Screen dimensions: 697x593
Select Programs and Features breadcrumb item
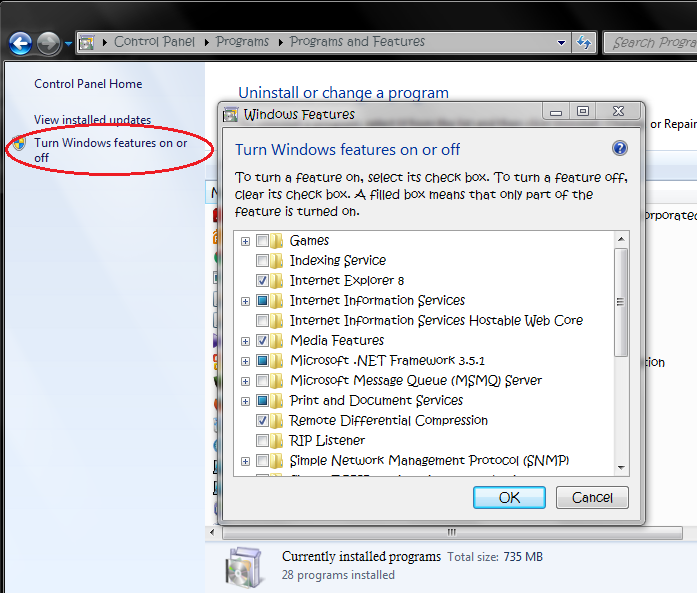[357, 42]
